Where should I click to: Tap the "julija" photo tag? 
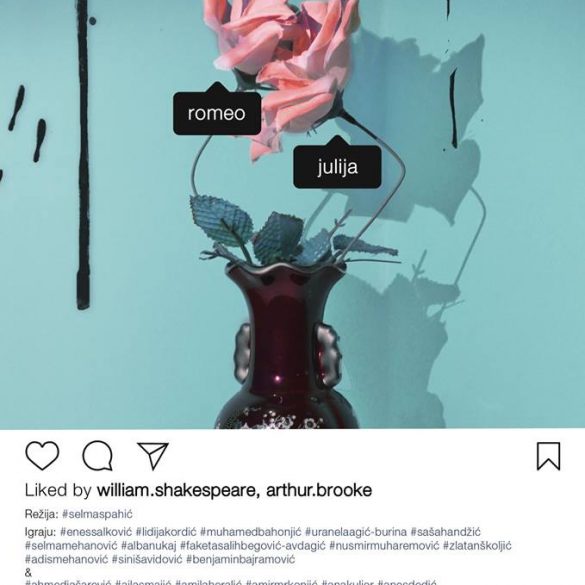coord(337,167)
